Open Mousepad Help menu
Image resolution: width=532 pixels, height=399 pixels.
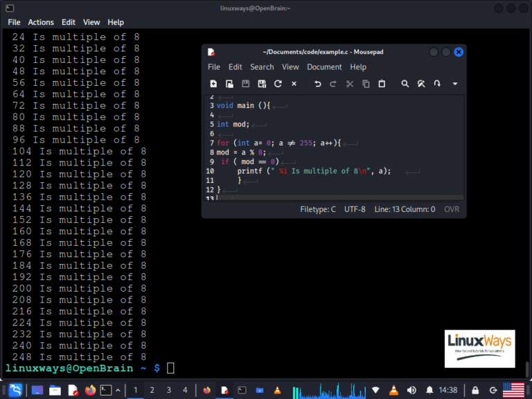click(358, 67)
